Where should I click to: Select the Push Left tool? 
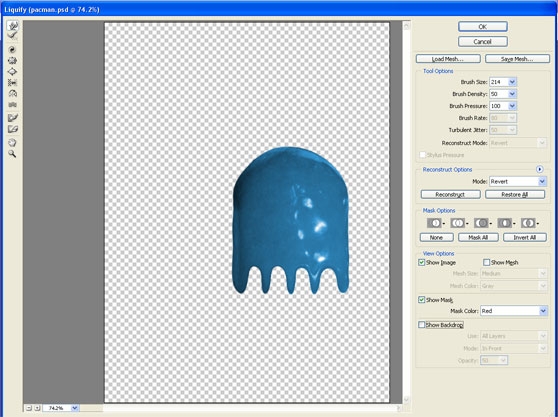point(12,83)
